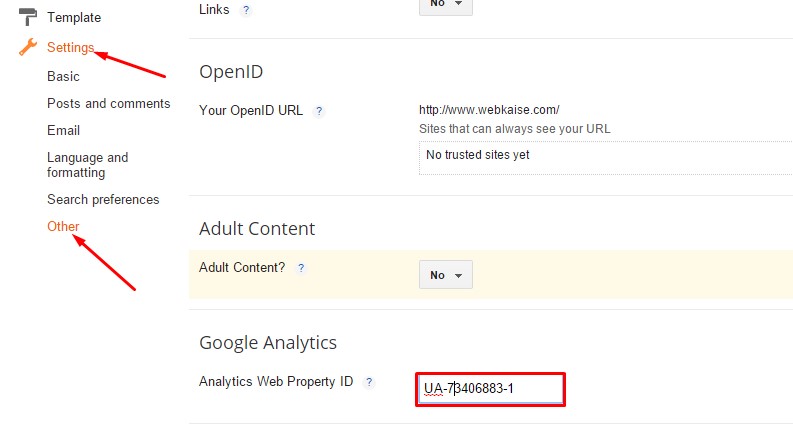Open the Template menu item

coord(74,18)
